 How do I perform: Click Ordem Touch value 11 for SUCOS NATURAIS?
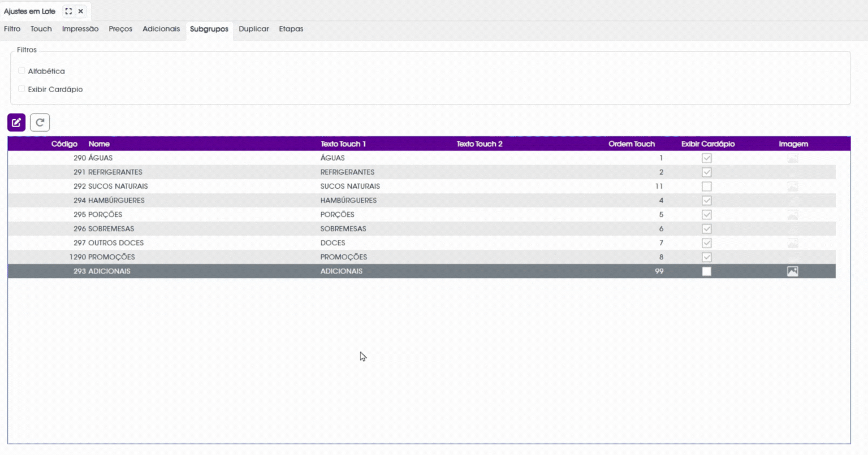(x=659, y=187)
